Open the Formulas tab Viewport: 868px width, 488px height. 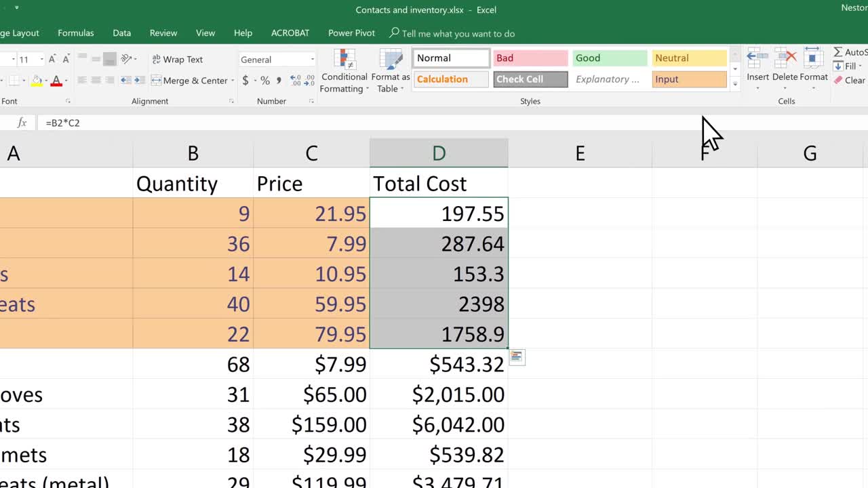pos(76,33)
